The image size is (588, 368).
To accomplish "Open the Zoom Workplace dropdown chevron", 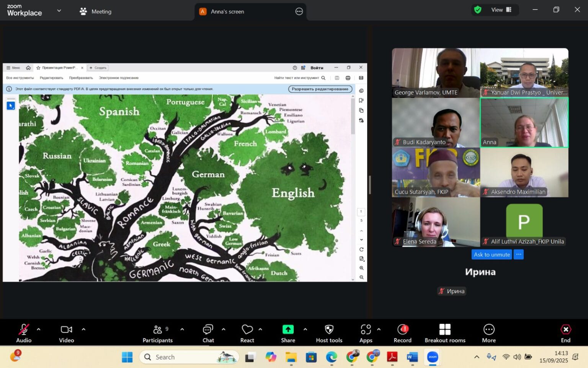I will 59,11.
